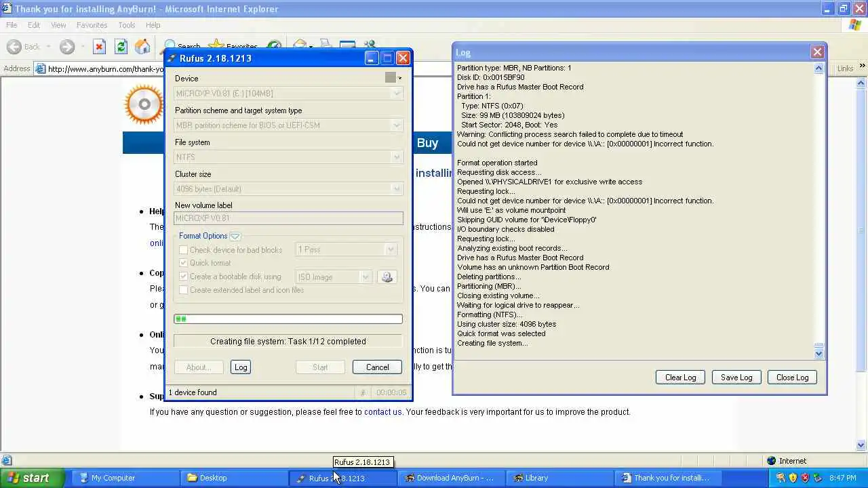Open the Device dropdown in Rufus
Image resolution: width=868 pixels, height=488 pixels.
289,94
